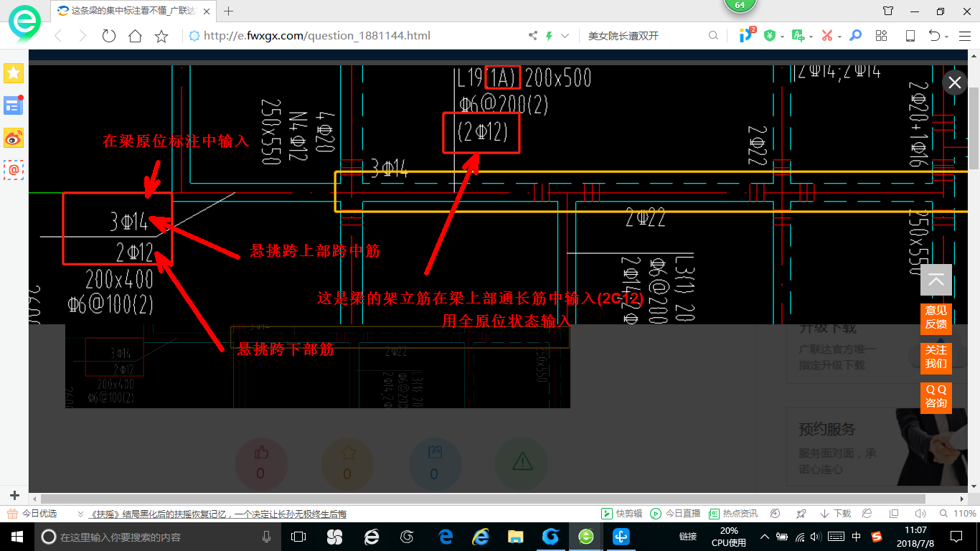This screenshot has width=980, height=551.
Task: Open File Explorer from the taskbar
Action: point(515,536)
